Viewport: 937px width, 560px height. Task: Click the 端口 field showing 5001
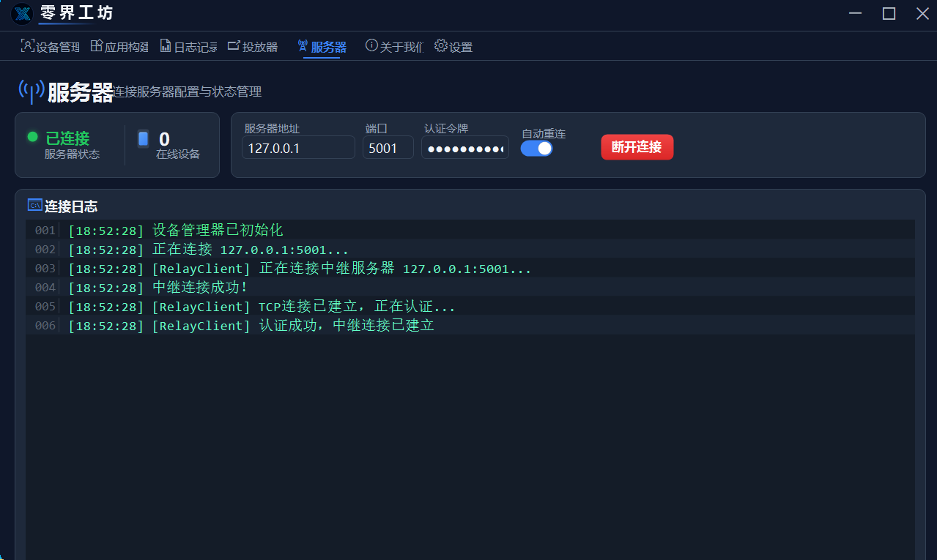(x=388, y=148)
